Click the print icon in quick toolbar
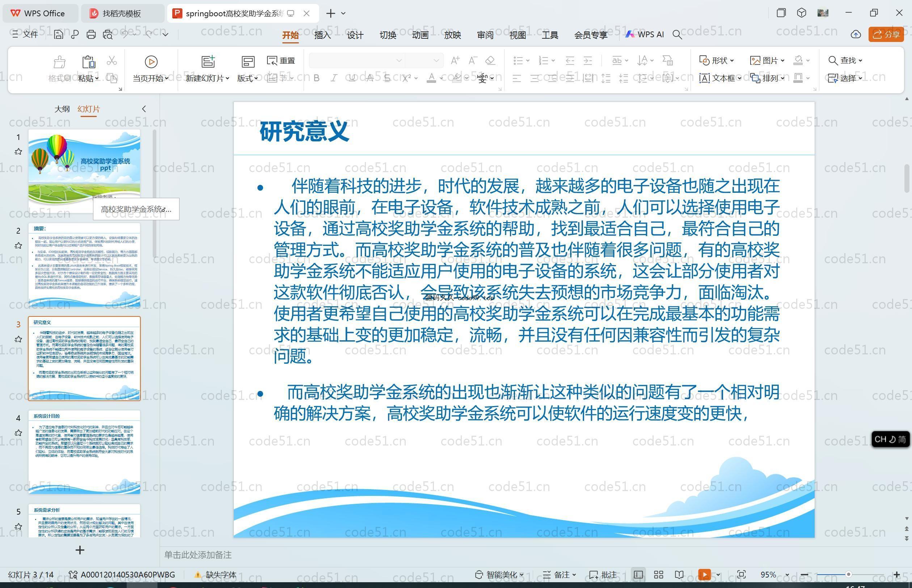Viewport: 912px width, 588px height. pyautogui.click(x=91, y=35)
